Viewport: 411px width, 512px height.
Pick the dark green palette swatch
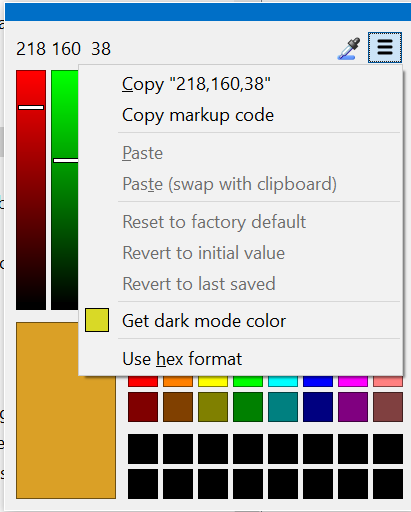tap(248, 407)
